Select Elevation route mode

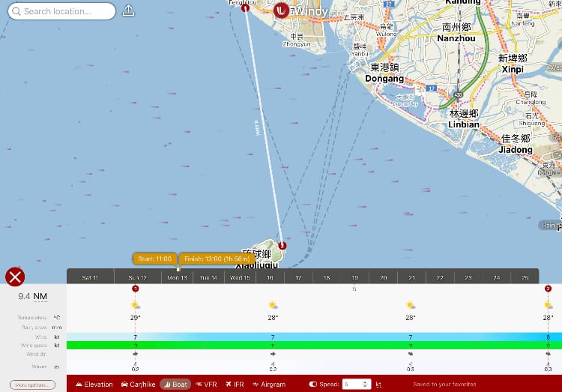click(94, 384)
